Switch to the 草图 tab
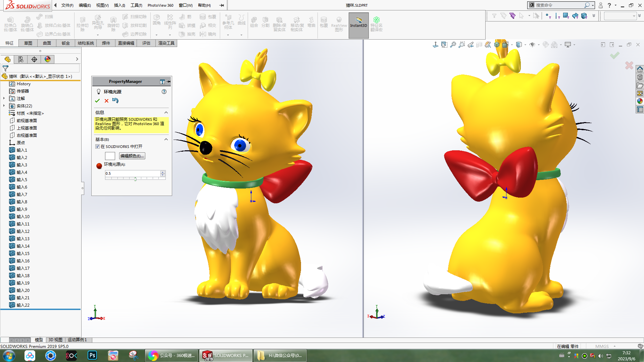Image resolution: width=644 pixels, height=362 pixels. pos(28,43)
